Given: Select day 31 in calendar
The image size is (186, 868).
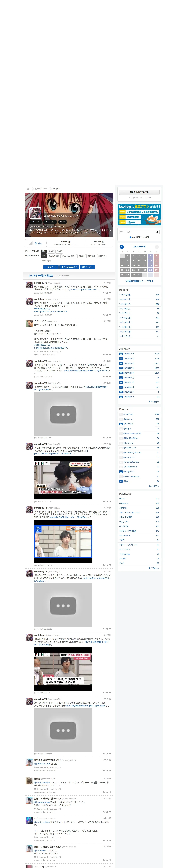Looking at the screenshot, I should tap(139, 275).
